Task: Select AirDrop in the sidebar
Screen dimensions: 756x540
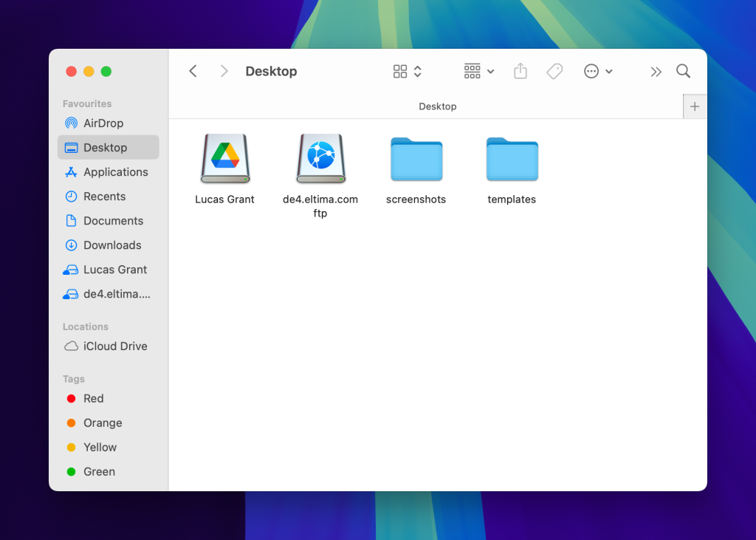Action: [103, 123]
